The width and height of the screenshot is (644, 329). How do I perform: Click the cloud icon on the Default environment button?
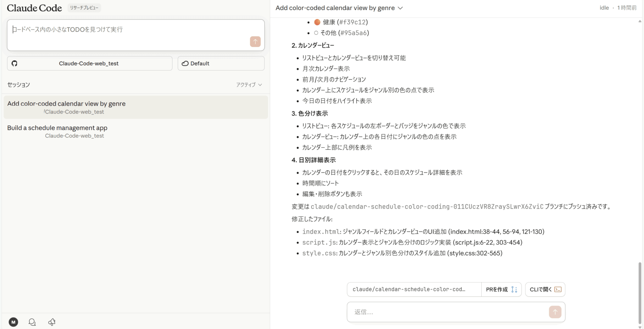(185, 64)
